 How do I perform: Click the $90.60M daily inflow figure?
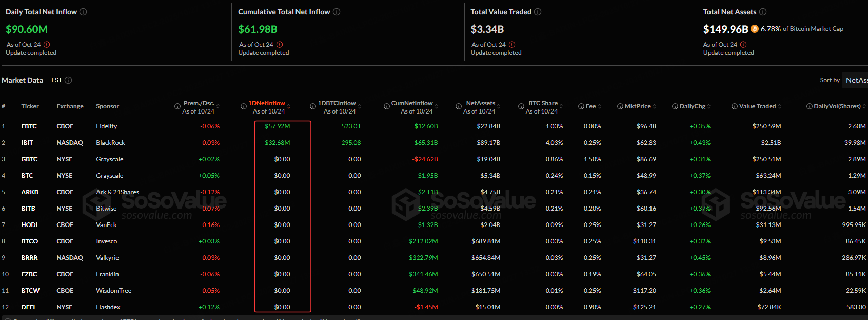27,29
